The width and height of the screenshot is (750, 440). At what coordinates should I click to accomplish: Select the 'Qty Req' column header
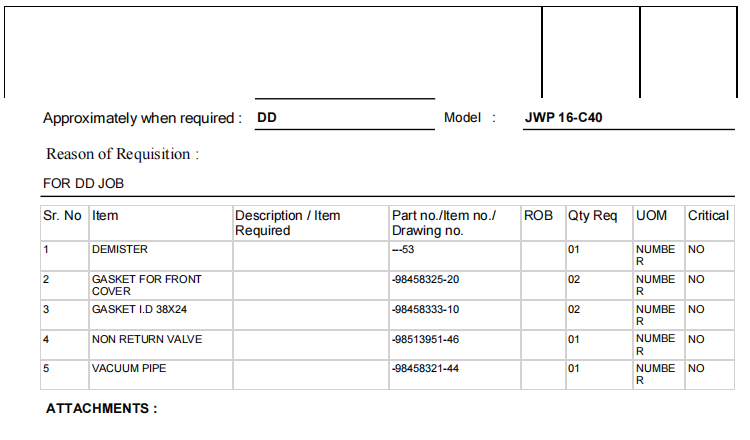pos(593,216)
